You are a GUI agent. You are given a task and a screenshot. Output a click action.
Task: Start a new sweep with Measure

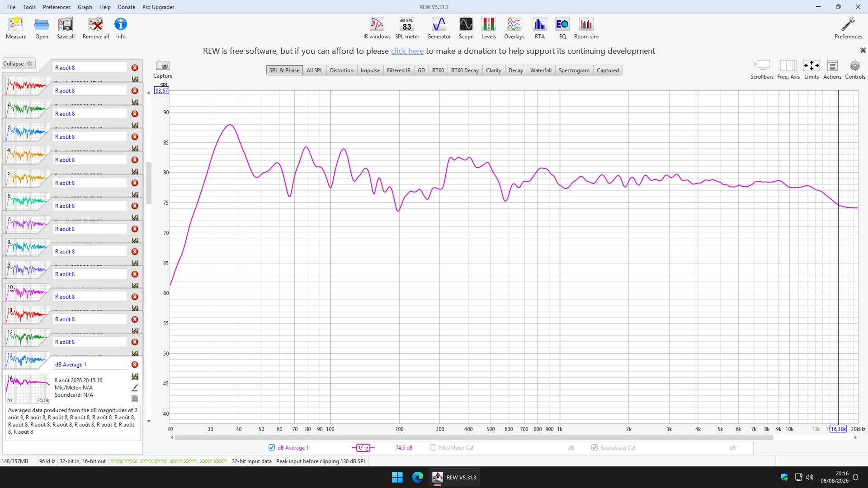click(x=16, y=28)
